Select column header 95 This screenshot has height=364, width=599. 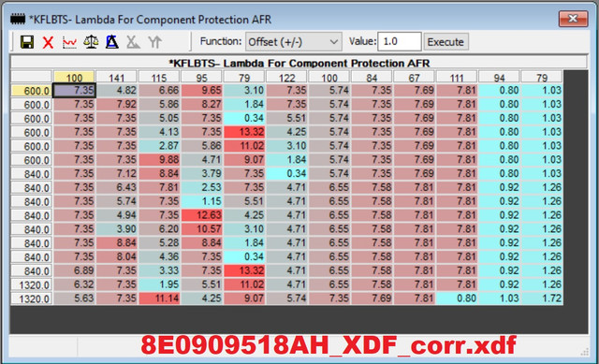click(201, 78)
